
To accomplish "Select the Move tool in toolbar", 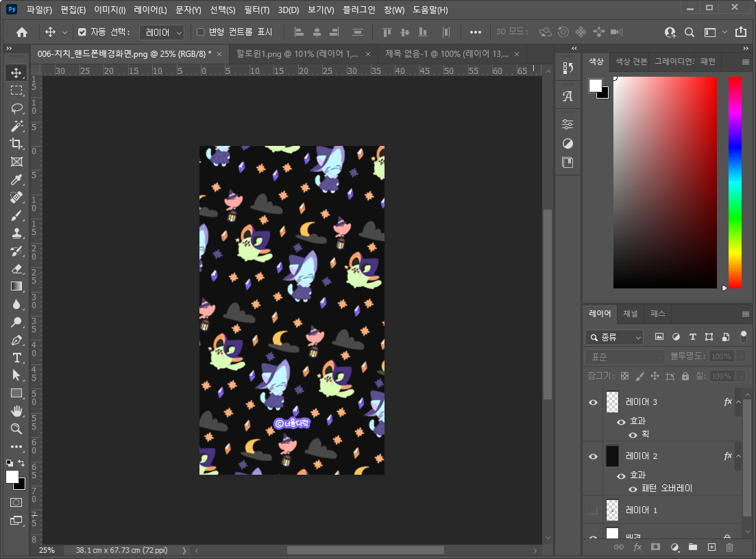I will [x=16, y=73].
